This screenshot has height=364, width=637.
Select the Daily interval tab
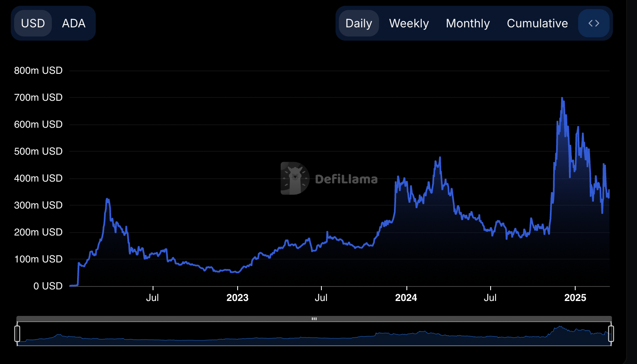[x=359, y=23]
